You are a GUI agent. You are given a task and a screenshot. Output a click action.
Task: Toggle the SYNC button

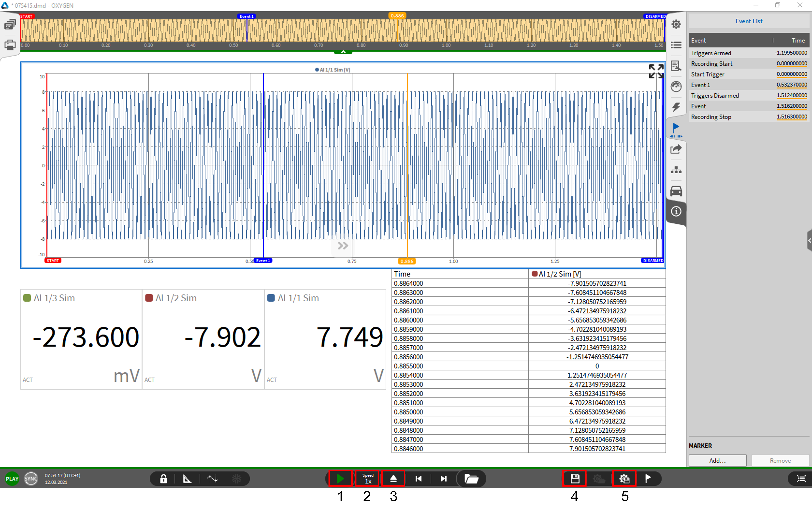[x=31, y=478]
